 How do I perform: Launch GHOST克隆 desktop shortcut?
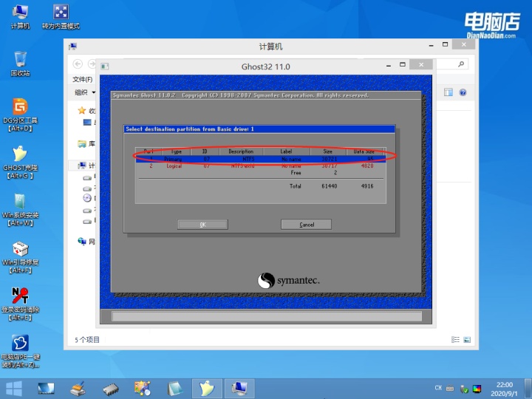pyautogui.click(x=20, y=162)
